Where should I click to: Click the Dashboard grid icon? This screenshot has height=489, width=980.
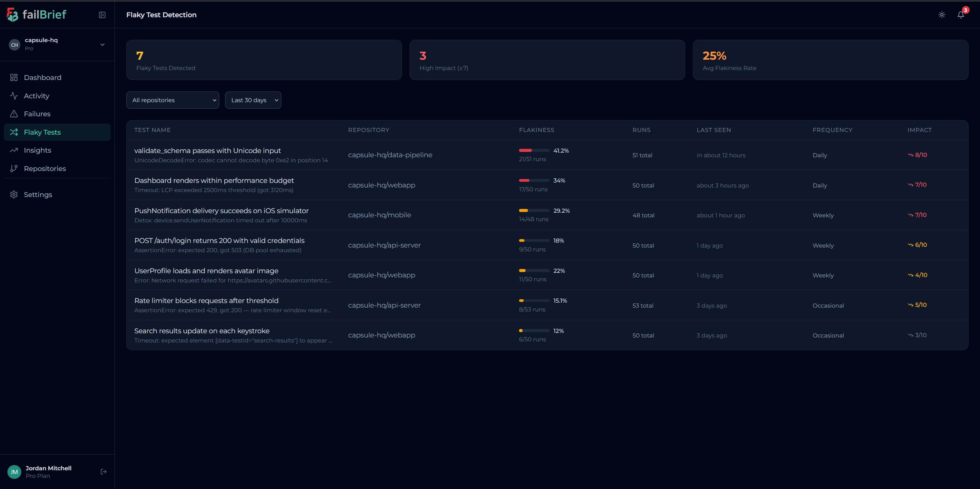point(14,78)
